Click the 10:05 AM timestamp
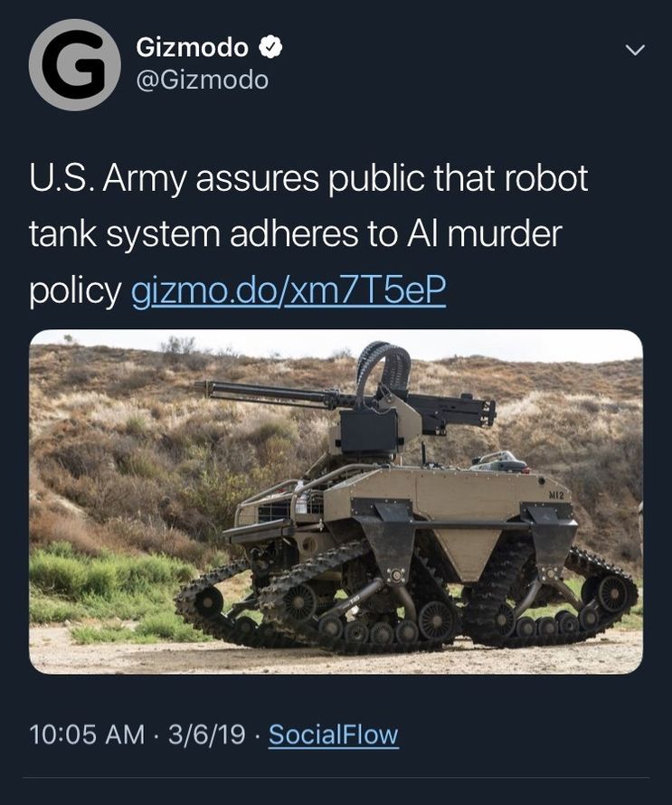The height and width of the screenshot is (805, 672). [87, 734]
